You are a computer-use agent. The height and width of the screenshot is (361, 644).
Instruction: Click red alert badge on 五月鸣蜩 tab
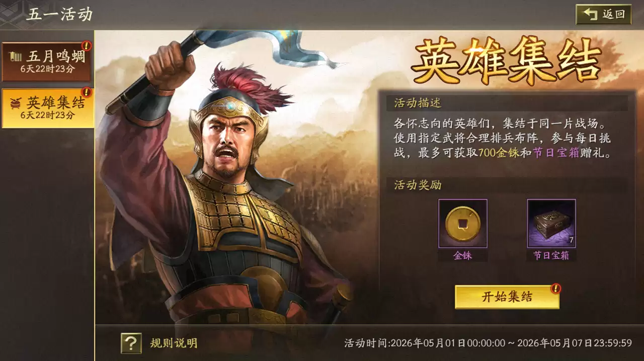coord(87,46)
